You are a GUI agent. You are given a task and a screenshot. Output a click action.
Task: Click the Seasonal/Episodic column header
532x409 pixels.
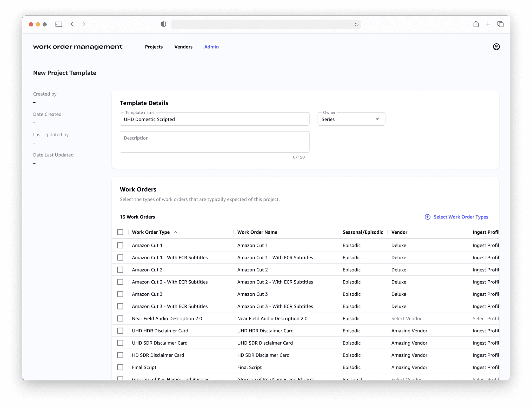(x=363, y=232)
